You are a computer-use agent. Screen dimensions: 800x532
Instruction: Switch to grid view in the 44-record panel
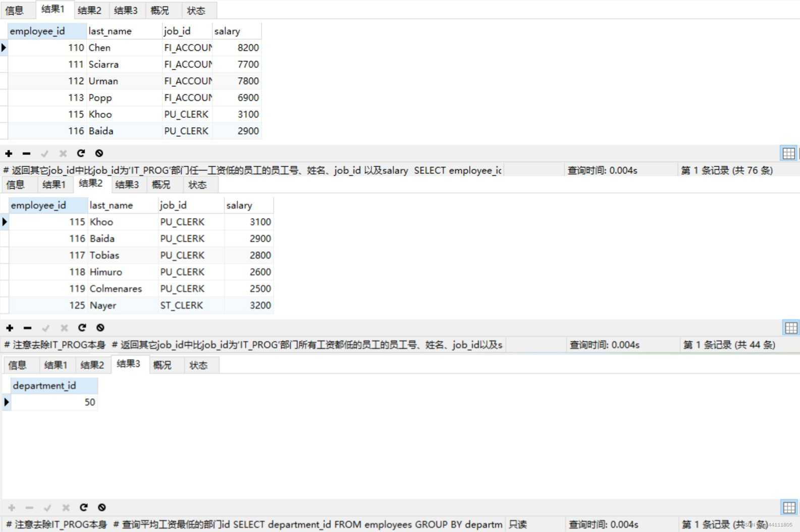coord(791,328)
